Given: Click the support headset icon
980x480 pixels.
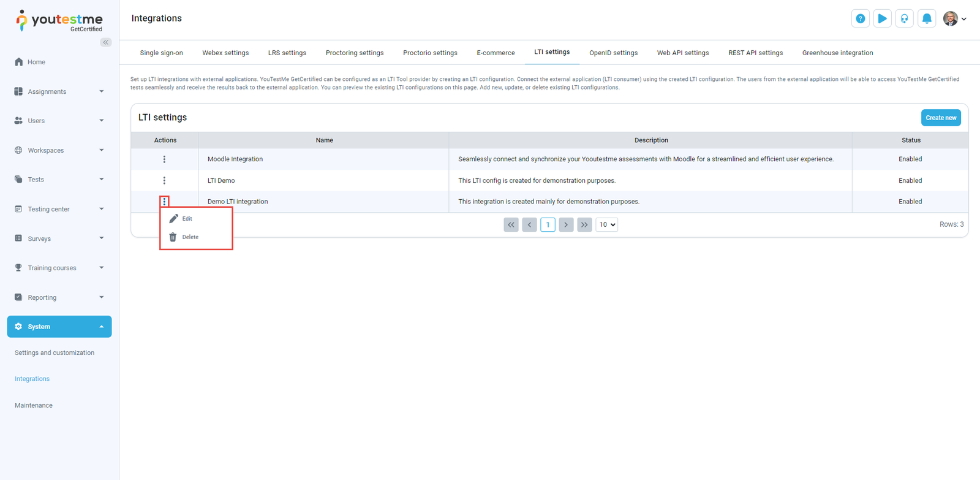Looking at the screenshot, I should click(x=904, y=18).
